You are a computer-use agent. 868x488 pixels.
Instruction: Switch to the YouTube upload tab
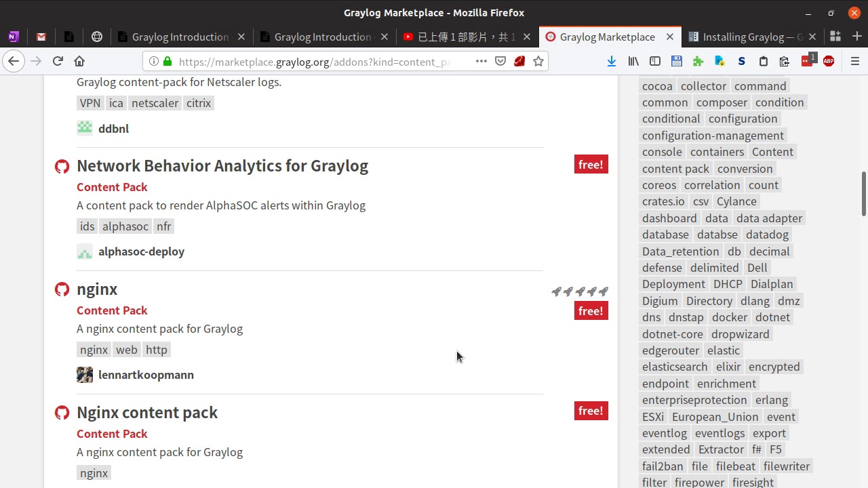click(x=467, y=37)
